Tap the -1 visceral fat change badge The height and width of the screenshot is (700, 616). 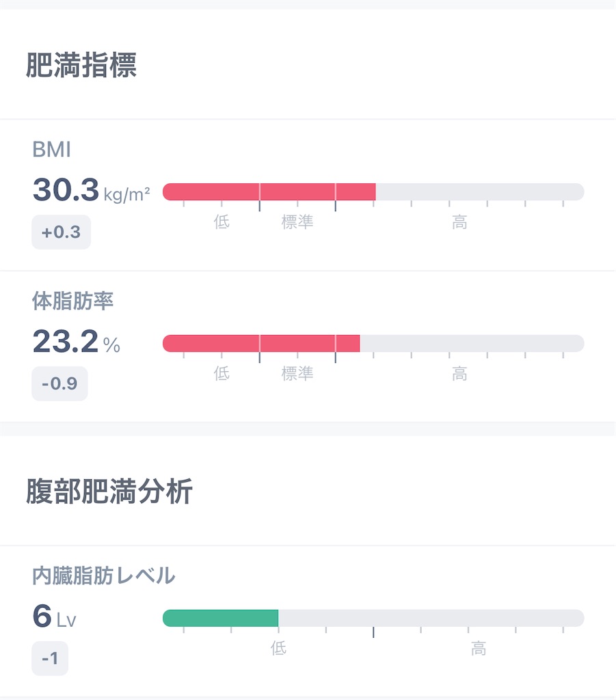coord(50,658)
